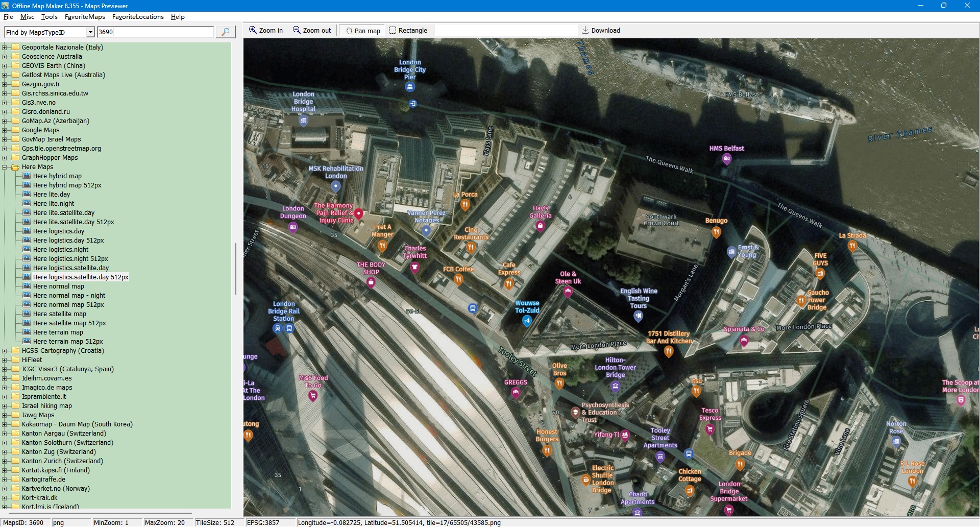Expand the Google Maps folder
This screenshot has height=527, width=980.
pyautogui.click(x=5, y=130)
